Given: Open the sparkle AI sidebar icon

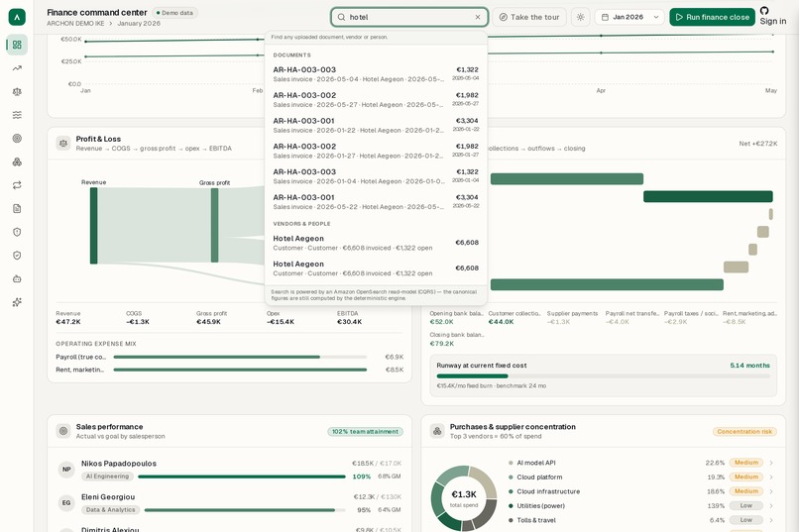Looking at the screenshot, I should (17, 302).
